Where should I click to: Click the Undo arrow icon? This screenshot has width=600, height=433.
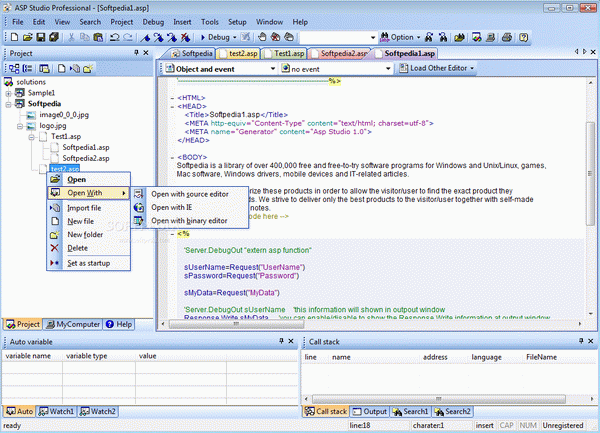[x=114, y=37]
